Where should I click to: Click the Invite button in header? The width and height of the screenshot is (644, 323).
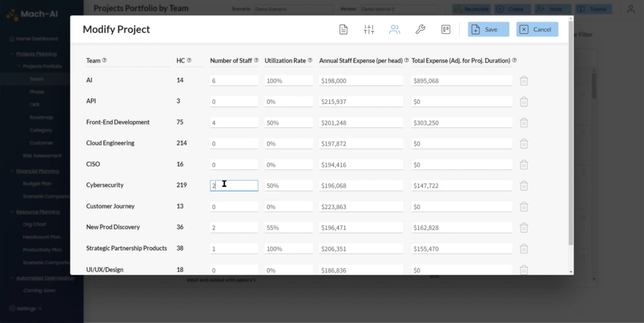click(x=552, y=9)
